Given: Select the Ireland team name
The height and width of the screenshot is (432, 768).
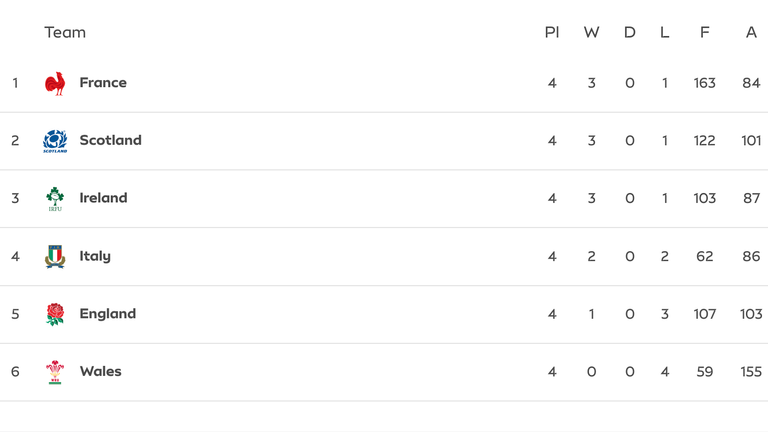Looking at the screenshot, I should [103, 198].
